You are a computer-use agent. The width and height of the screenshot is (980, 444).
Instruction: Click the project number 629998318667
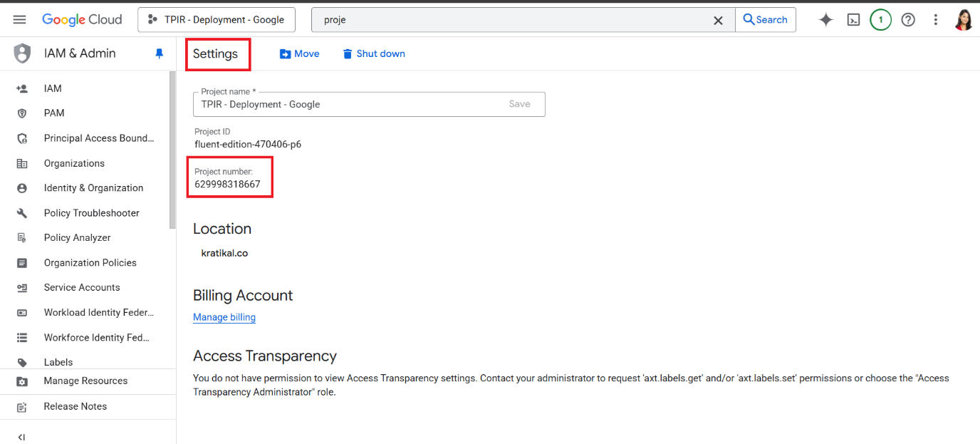click(228, 184)
